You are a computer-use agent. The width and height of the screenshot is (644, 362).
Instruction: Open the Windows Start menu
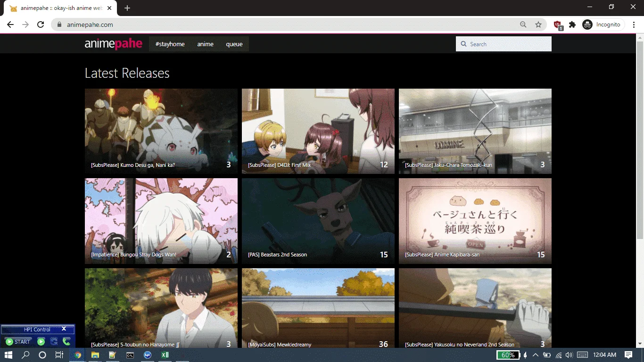tap(8, 355)
